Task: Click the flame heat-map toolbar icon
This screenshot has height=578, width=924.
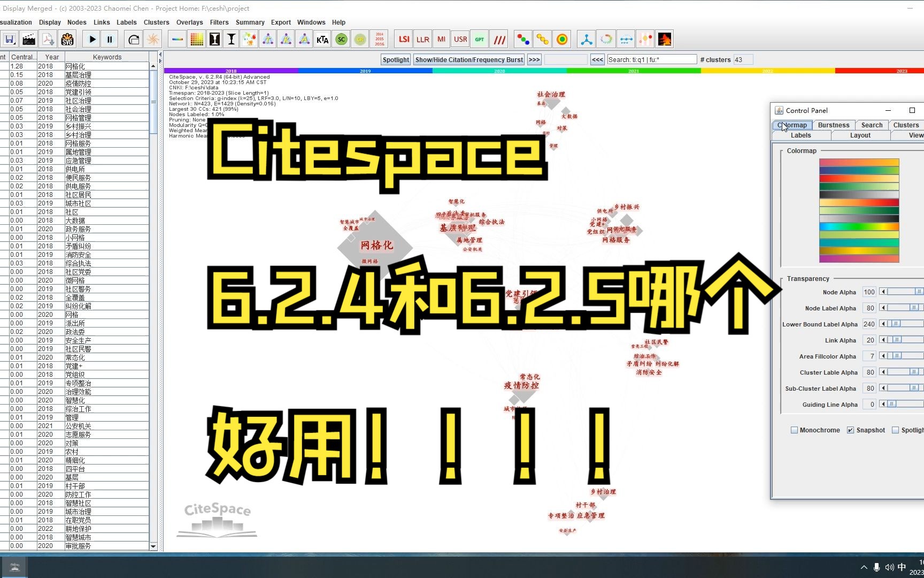Action: coord(665,39)
